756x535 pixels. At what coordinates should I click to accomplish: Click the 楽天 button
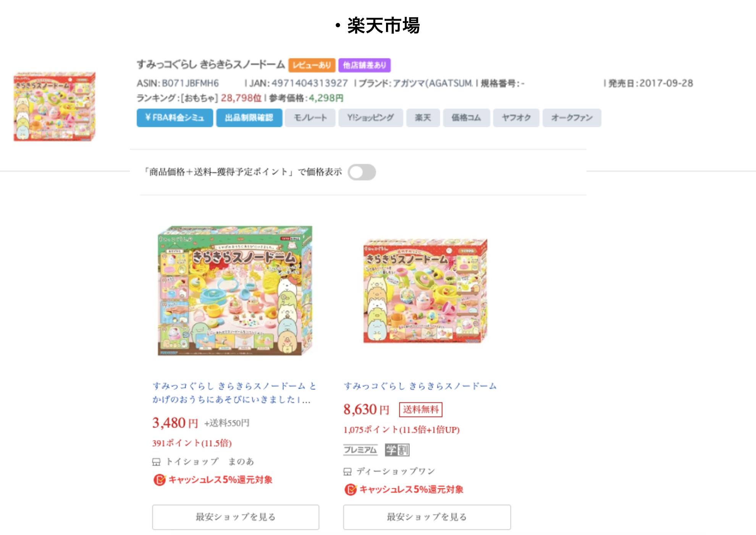423,118
